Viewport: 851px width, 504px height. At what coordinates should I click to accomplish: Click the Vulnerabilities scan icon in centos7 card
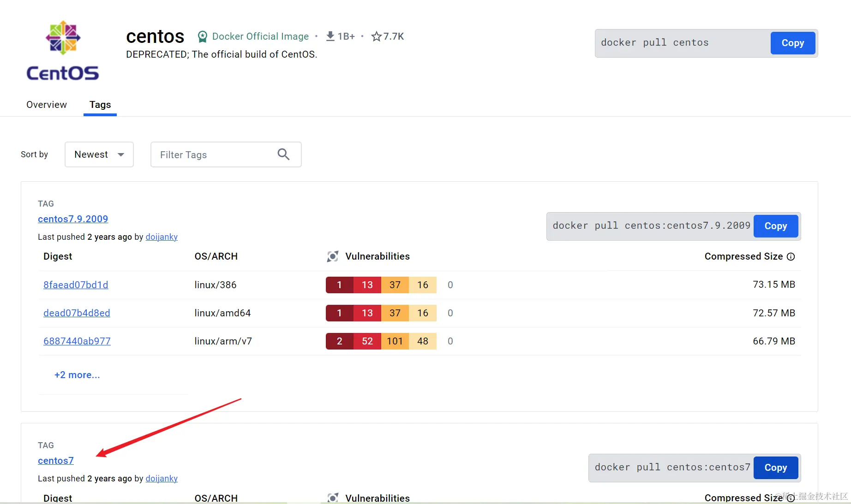333,498
